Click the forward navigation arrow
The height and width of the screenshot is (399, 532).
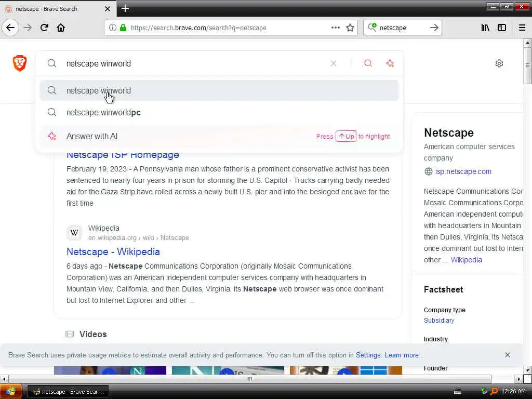click(x=28, y=28)
